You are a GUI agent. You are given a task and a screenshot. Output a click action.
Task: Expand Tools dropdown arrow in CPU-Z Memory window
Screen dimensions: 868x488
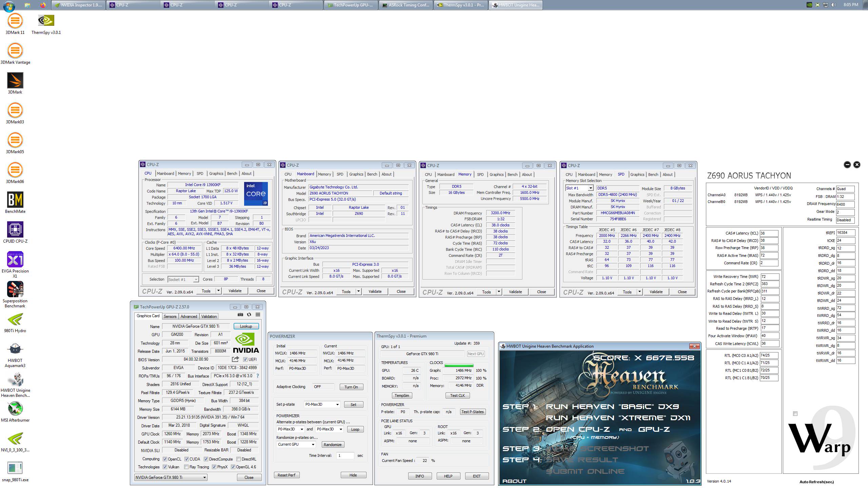pyautogui.click(x=499, y=292)
